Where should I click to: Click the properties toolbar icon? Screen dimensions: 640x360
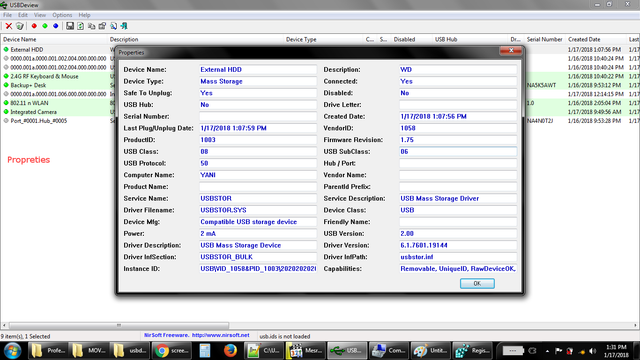pos(102,26)
